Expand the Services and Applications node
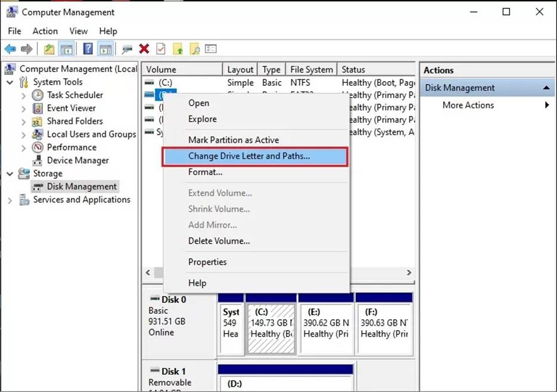 click(10, 200)
